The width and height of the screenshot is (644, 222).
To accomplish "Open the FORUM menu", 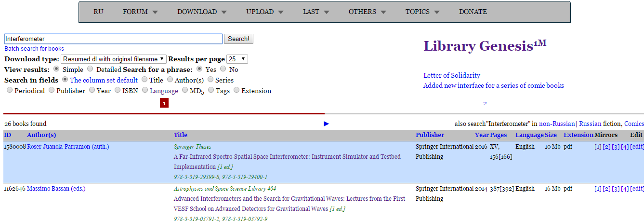I will click(x=140, y=12).
